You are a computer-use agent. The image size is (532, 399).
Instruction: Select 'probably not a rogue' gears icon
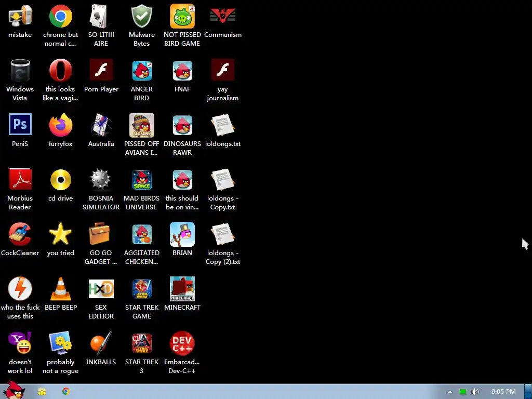point(60,343)
